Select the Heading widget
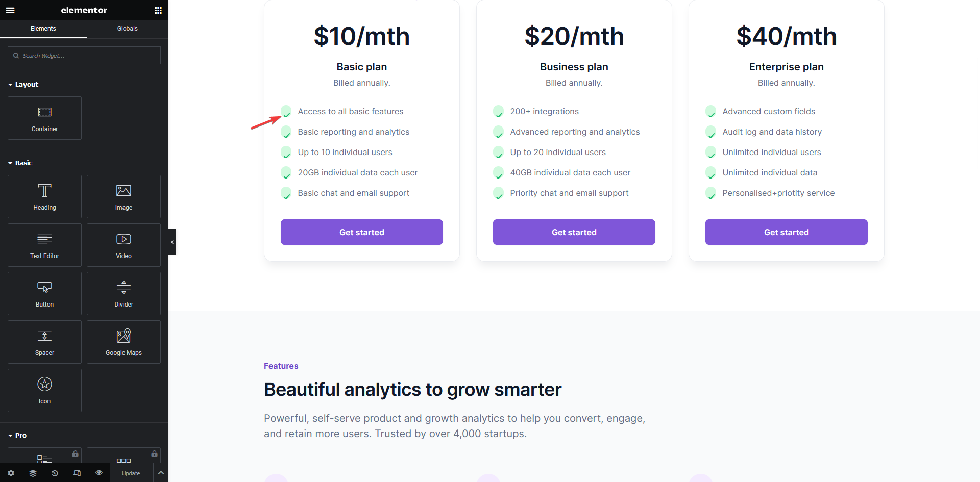Viewport: 980px width, 482px height. pos(44,197)
